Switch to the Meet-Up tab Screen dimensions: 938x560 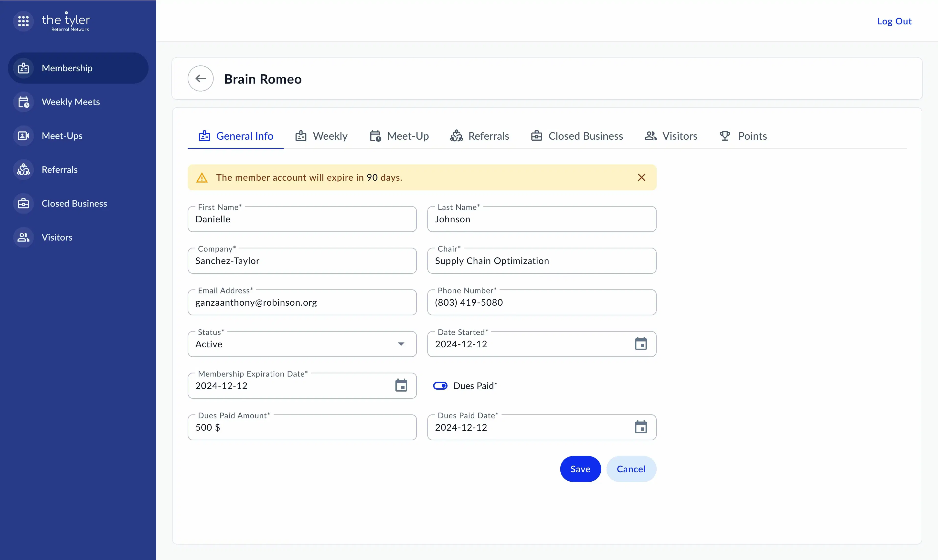coord(399,136)
